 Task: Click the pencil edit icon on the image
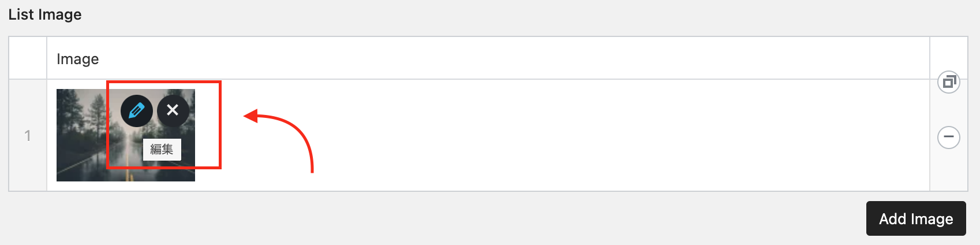[137, 110]
